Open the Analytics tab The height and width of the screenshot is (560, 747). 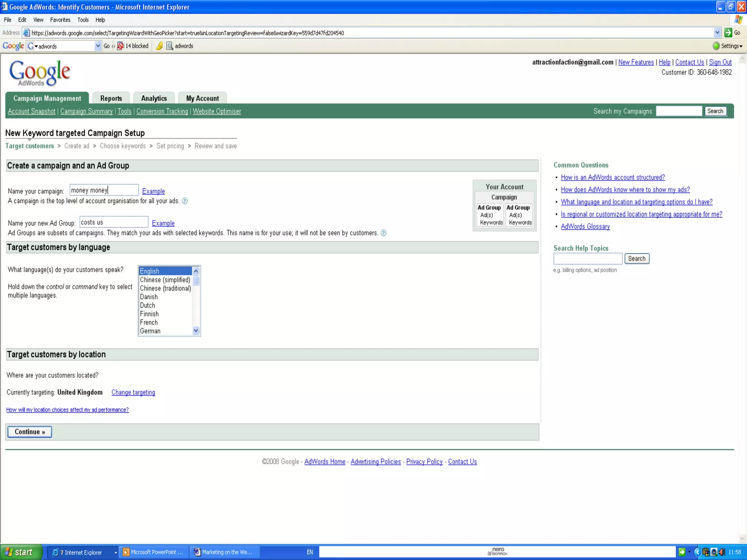[154, 98]
